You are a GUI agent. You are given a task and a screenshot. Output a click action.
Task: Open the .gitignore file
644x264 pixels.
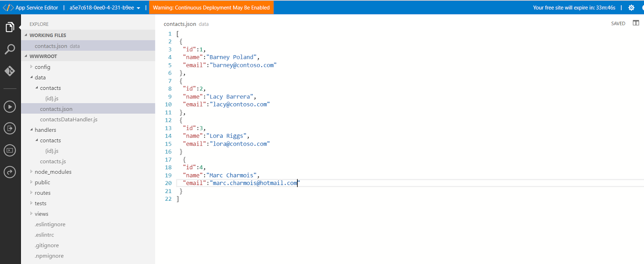pos(47,245)
